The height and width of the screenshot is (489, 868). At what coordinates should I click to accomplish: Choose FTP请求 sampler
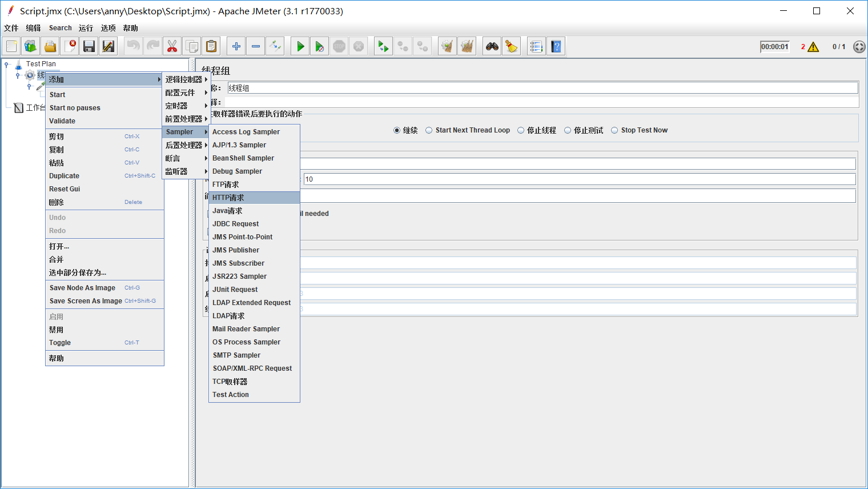[x=254, y=185]
